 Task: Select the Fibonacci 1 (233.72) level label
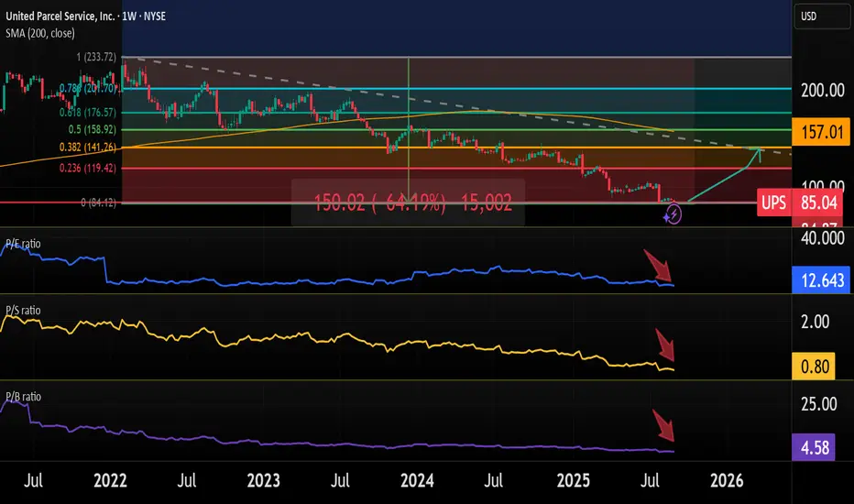coord(96,57)
